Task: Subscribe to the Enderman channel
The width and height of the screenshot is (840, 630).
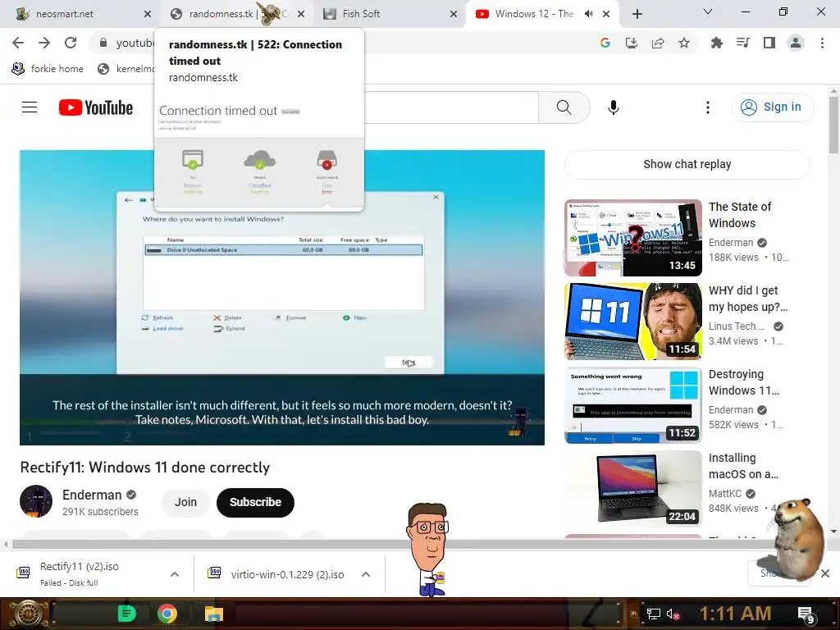Action: point(256,502)
